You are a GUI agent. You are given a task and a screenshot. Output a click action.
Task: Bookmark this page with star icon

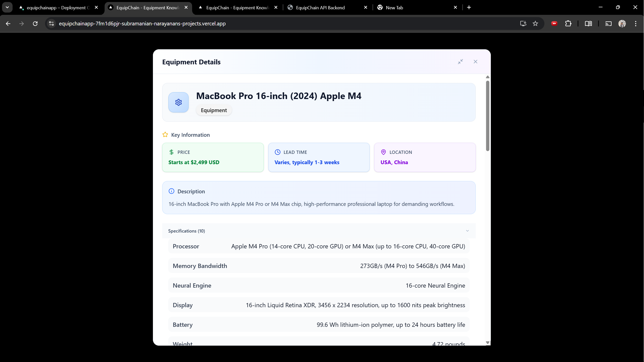tap(535, 24)
